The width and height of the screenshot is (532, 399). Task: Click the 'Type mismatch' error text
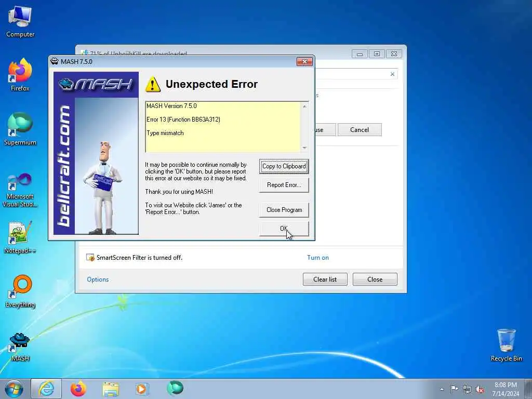pyautogui.click(x=165, y=133)
